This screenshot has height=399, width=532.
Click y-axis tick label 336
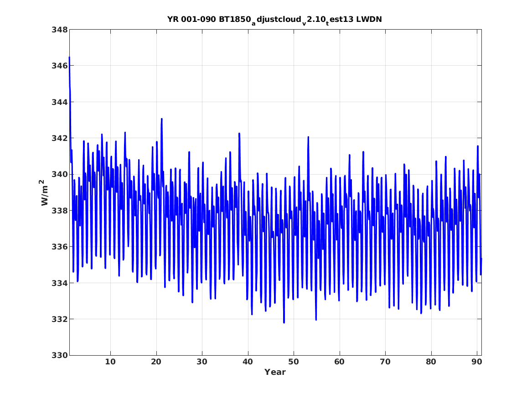(60, 247)
